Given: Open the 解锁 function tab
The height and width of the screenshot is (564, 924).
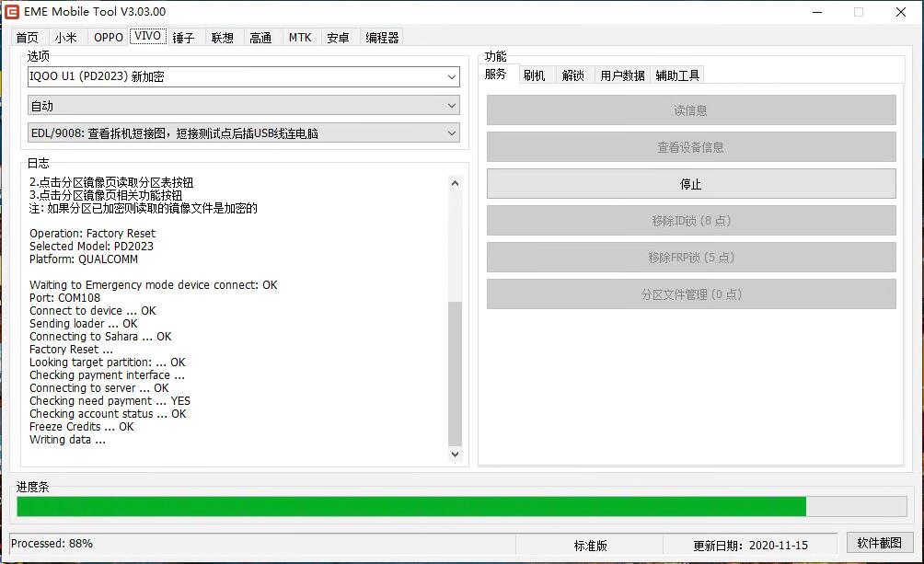Looking at the screenshot, I should (x=572, y=75).
